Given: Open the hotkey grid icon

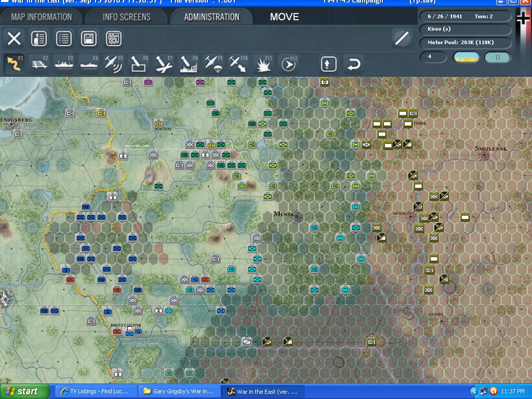Looking at the screenshot, I should (113, 38).
